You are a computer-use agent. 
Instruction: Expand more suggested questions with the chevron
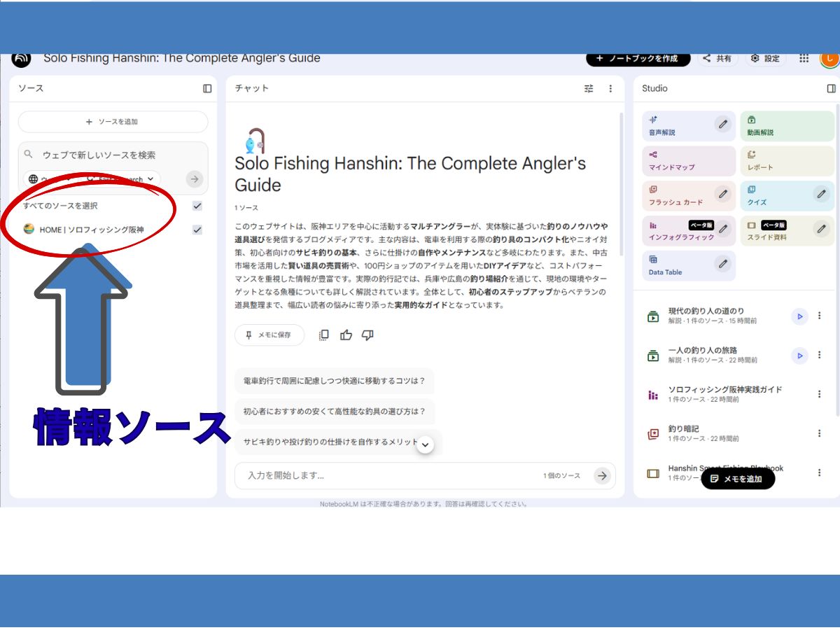(x=425, y=444)
